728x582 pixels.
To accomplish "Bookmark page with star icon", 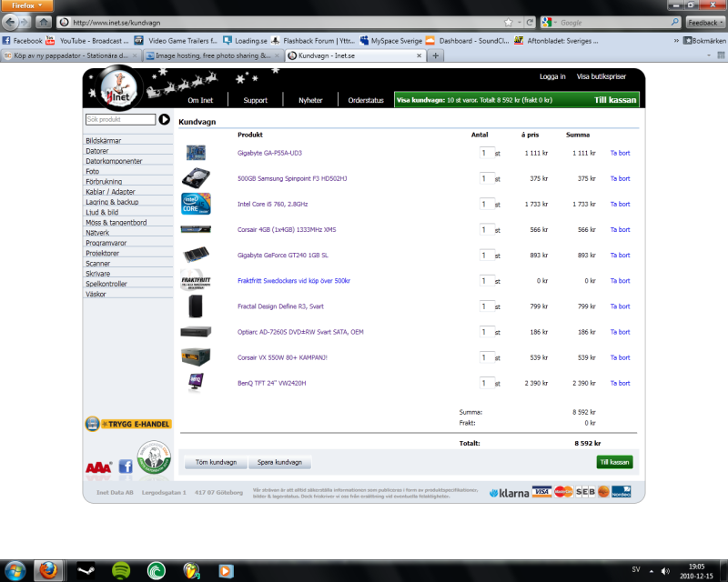I will (x=507, y=21).
